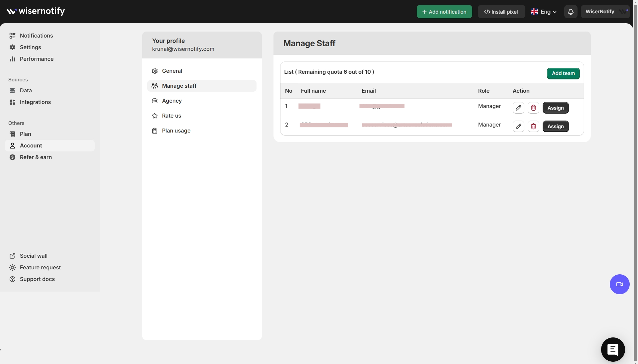Click the Performance bar chart icon
638x364 pixels.
[12, 59]
